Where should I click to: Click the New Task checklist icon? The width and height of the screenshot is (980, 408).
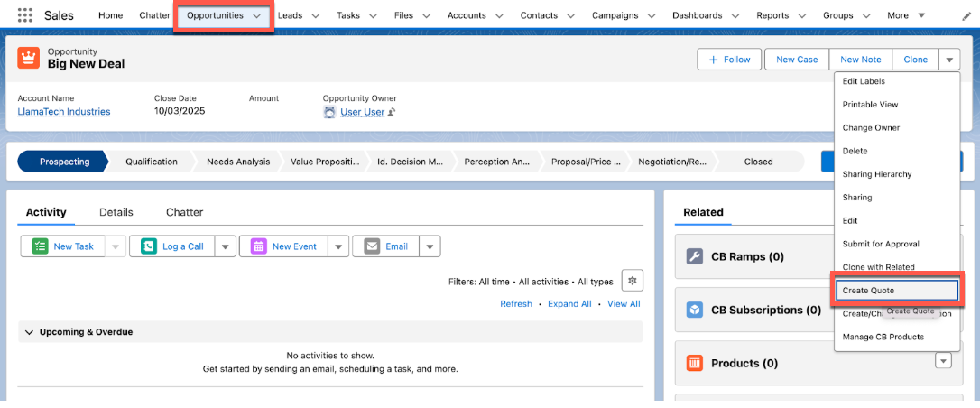pos(40,246)
